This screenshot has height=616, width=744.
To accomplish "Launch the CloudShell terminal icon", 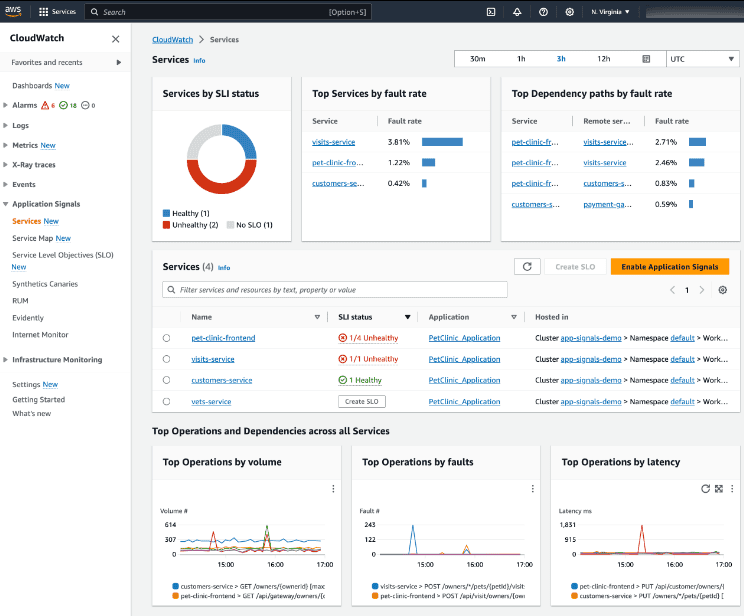I will click(491, 12).
